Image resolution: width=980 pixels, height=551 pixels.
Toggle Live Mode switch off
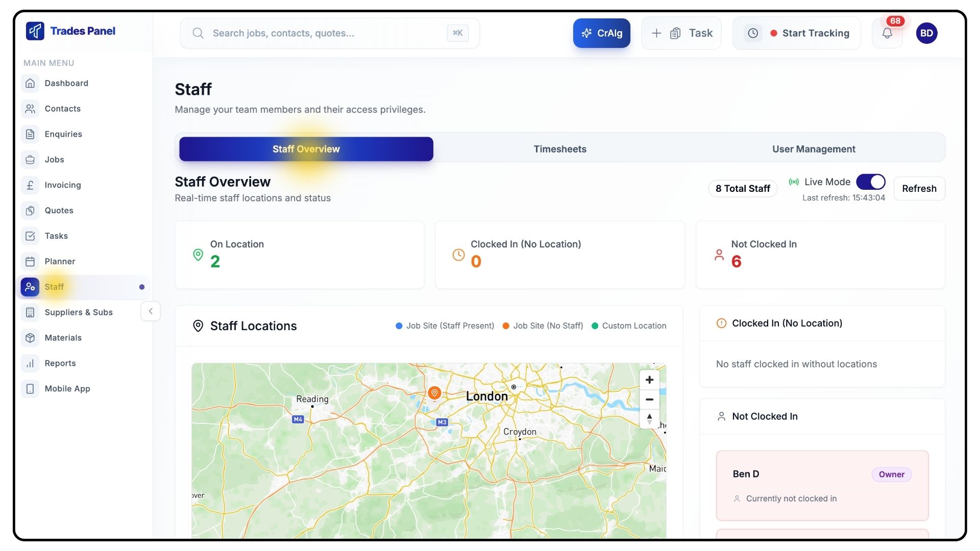point(870,182)
